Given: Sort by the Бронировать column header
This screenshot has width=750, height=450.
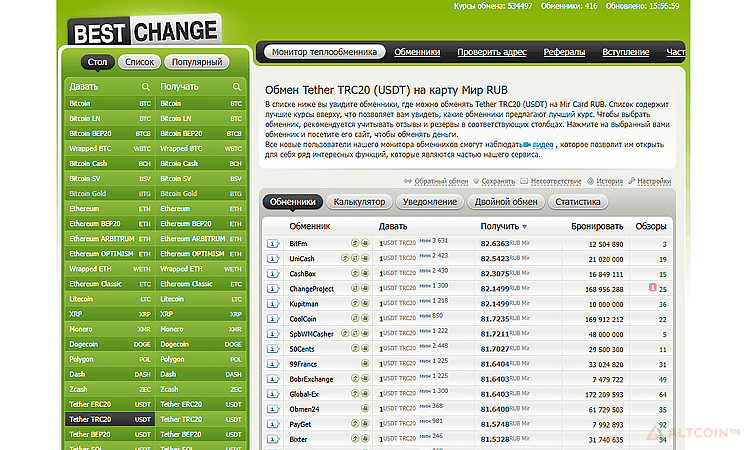Looking at the screenshot, I should 597,226.
